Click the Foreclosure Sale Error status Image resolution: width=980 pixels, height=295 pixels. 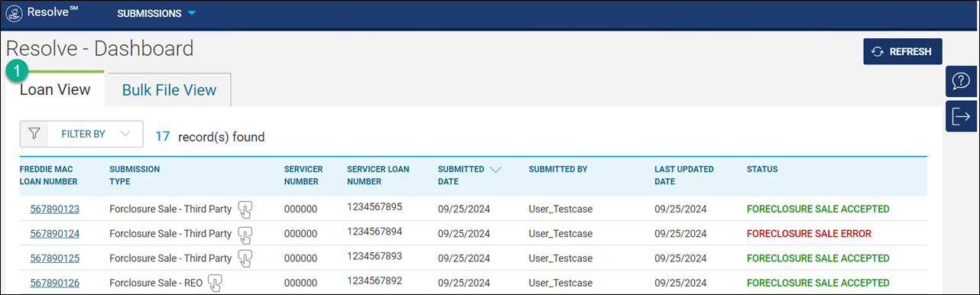(809, 233)
